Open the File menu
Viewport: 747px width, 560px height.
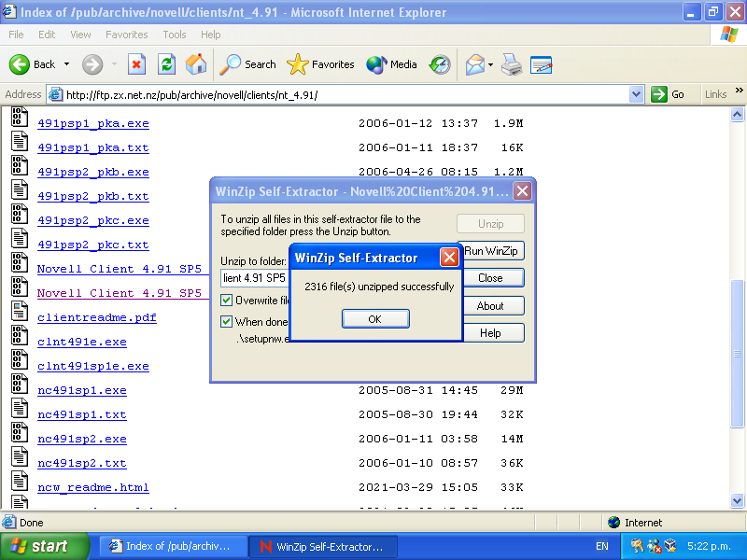click(x=16, y=35)
